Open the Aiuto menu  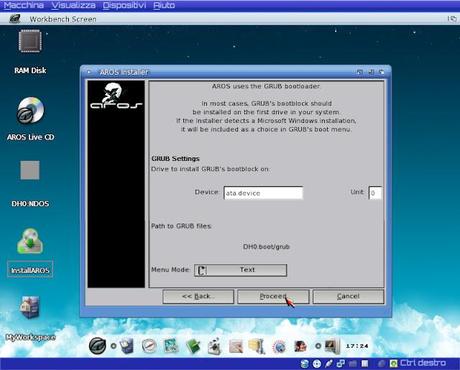click(164, 5)
